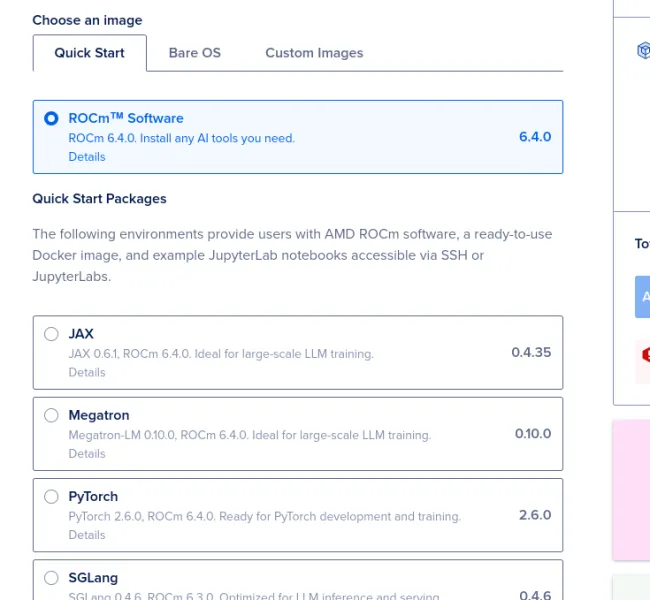Select the SGLang radio button
Viewport: 650px width, 600px height.
(51, 578)
